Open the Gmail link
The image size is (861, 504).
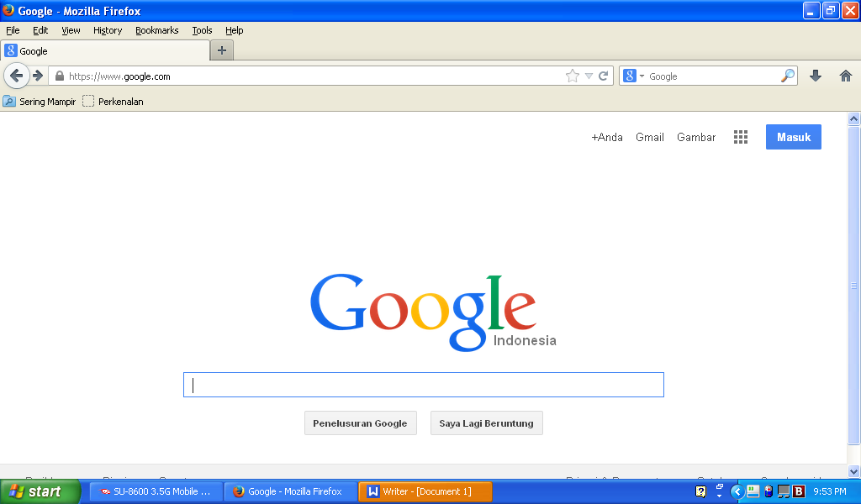pos(650,137)
